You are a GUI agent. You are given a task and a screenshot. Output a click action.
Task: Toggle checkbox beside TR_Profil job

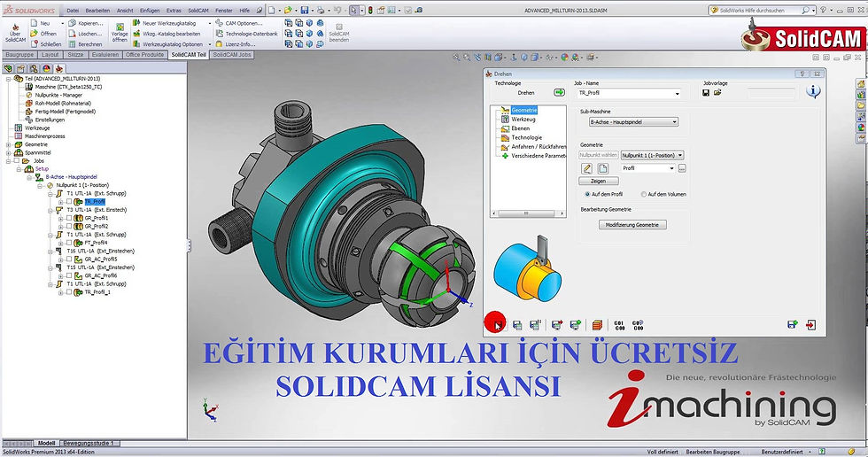[69, 202]
